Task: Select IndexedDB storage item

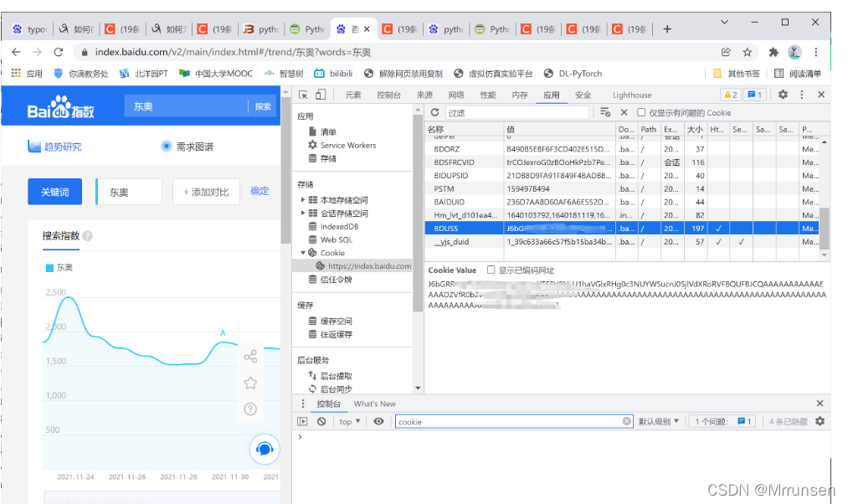Action: [333, 226]
